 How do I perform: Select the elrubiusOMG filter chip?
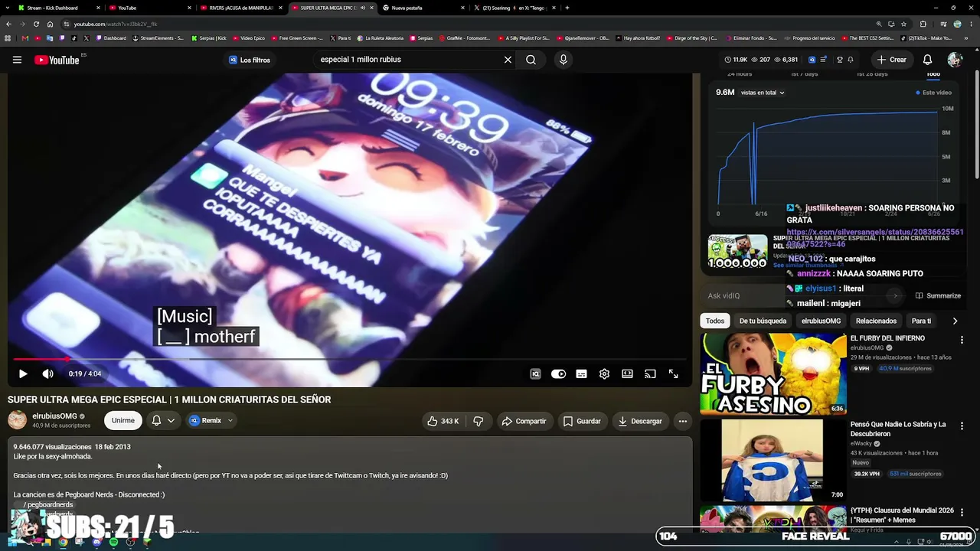[821, 321]
